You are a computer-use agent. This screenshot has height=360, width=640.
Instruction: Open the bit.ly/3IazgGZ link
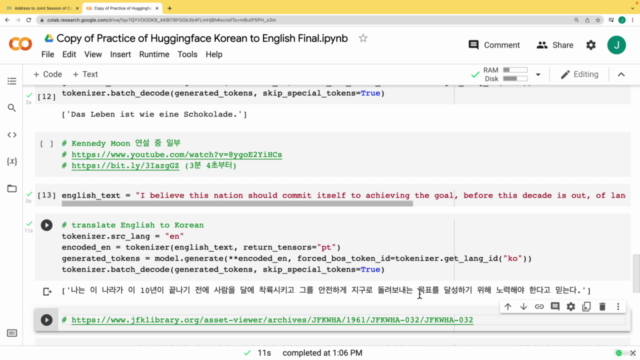tap(125, 166)
